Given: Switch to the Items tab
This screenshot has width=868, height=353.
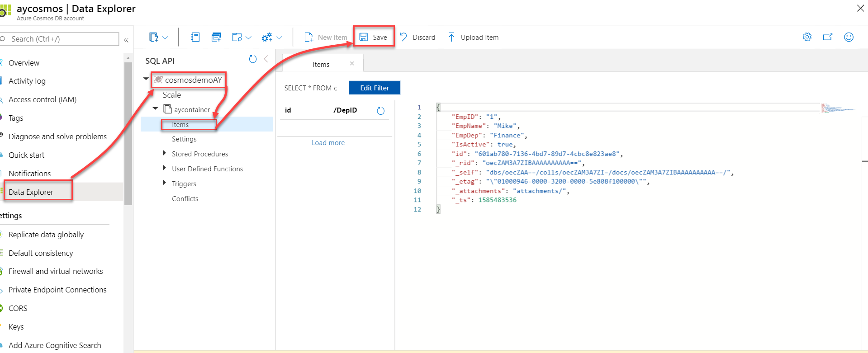Looking at the screenshot, I should 321,64.
